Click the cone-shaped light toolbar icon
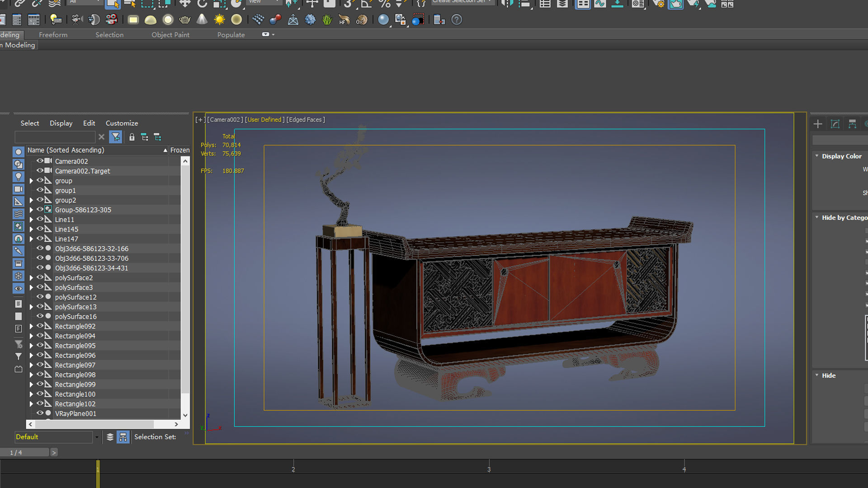This screenshot has height=488, width=868. pos(202,19)
